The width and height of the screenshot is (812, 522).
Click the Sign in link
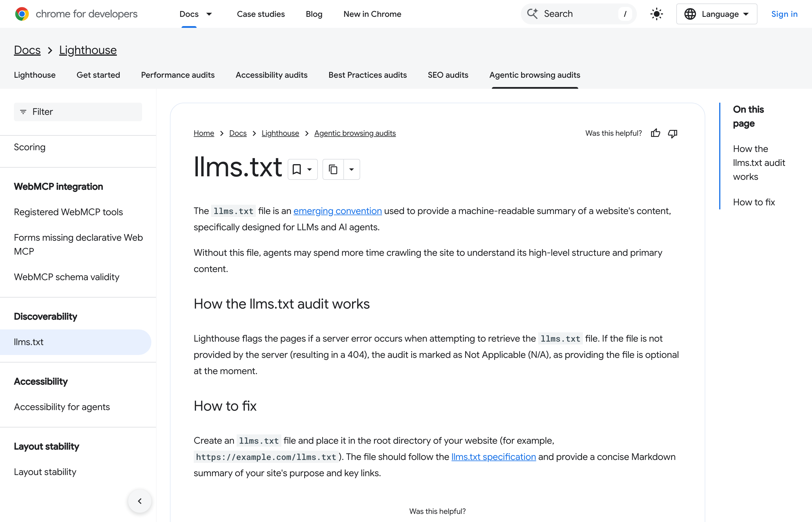pyautogui.click(x=784, y=14)
